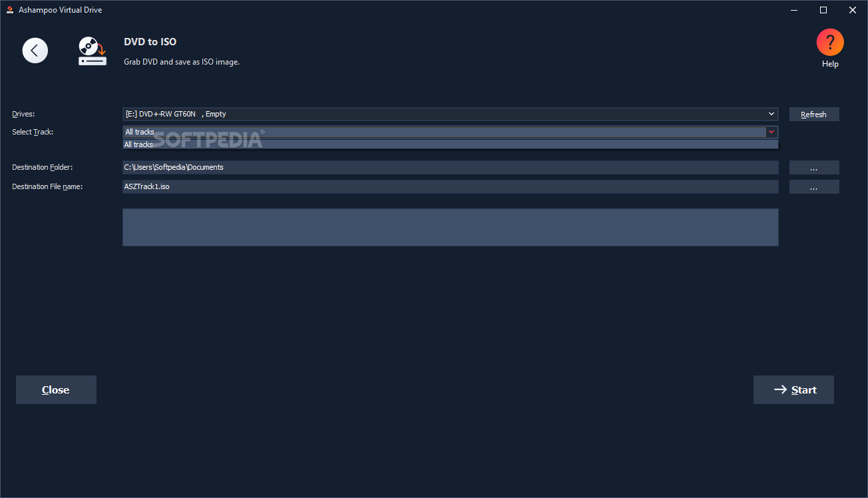868x498 pixels.
Task: Click the 'Grab DVD and save as ISO image.' text
Action: (x=182, y=62)
